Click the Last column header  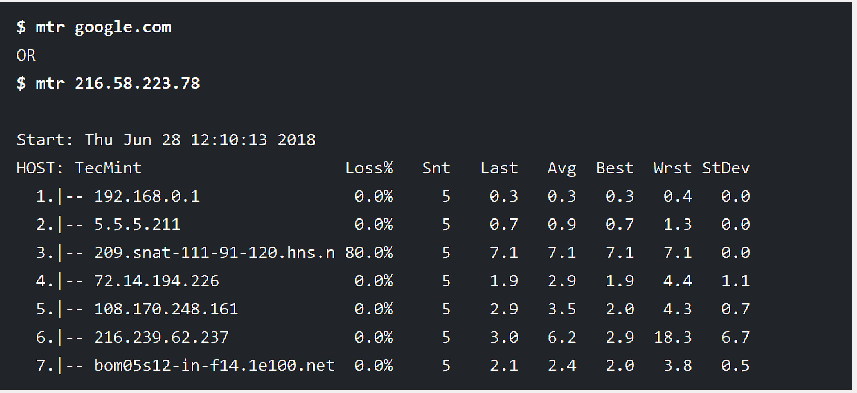[499, 168]
